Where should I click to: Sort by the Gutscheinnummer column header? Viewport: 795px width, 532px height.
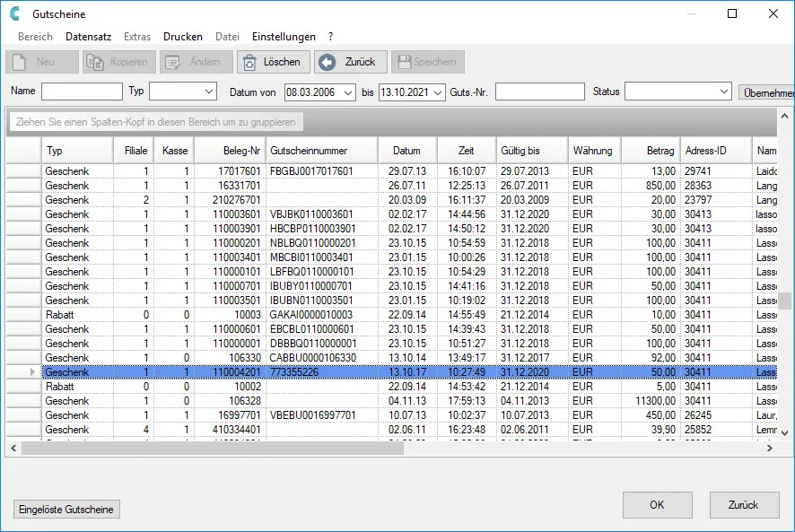point(320,151)
